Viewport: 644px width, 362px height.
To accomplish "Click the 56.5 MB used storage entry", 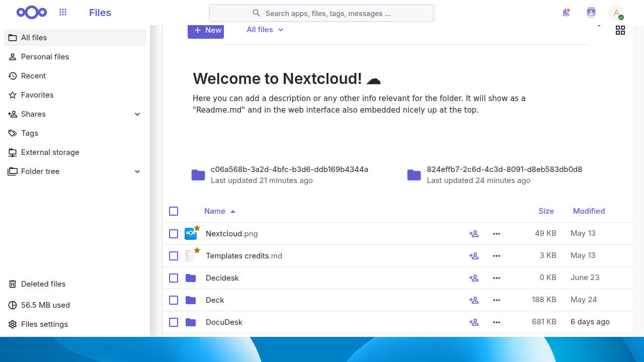I will [75, 305].
